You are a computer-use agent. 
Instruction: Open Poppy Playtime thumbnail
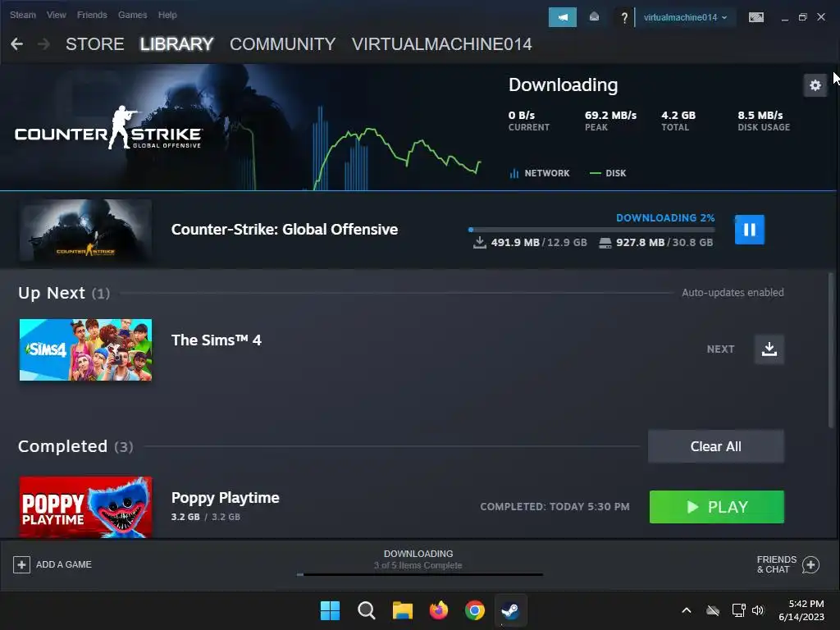pos(85,507)
